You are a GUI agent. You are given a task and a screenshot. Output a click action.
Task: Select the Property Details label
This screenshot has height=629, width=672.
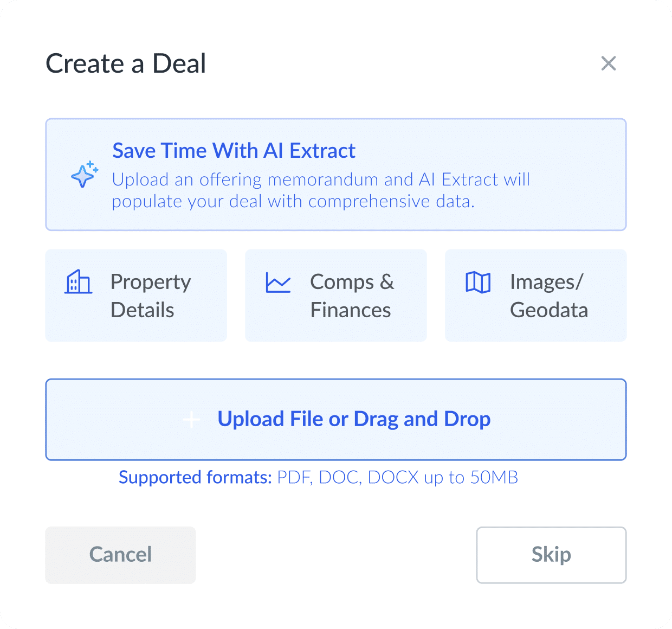(x=151, y=296)
